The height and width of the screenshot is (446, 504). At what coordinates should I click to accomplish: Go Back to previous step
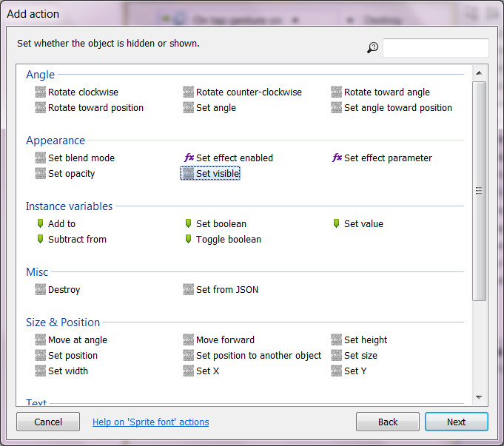tap(387, 422)
